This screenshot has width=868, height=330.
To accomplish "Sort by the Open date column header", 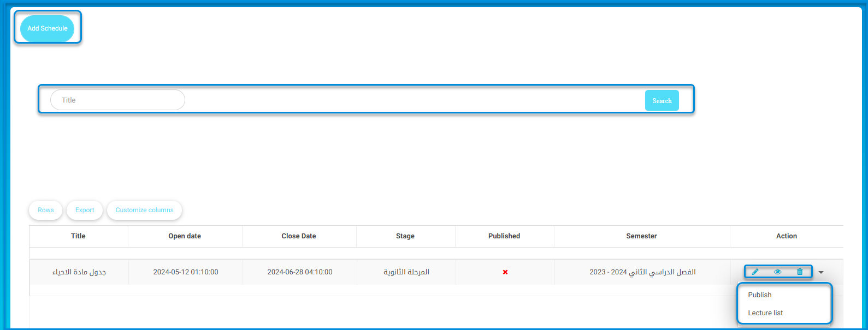I will click(185, 236).
